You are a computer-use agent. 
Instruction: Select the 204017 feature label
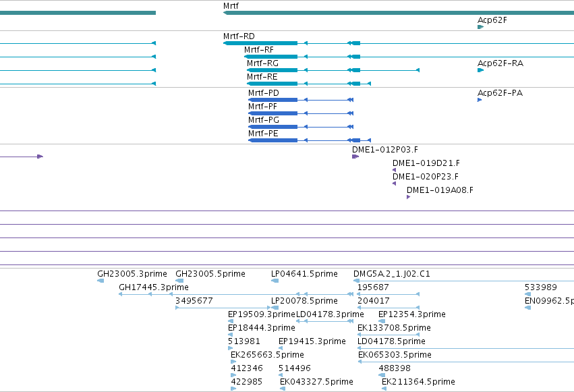374,301
